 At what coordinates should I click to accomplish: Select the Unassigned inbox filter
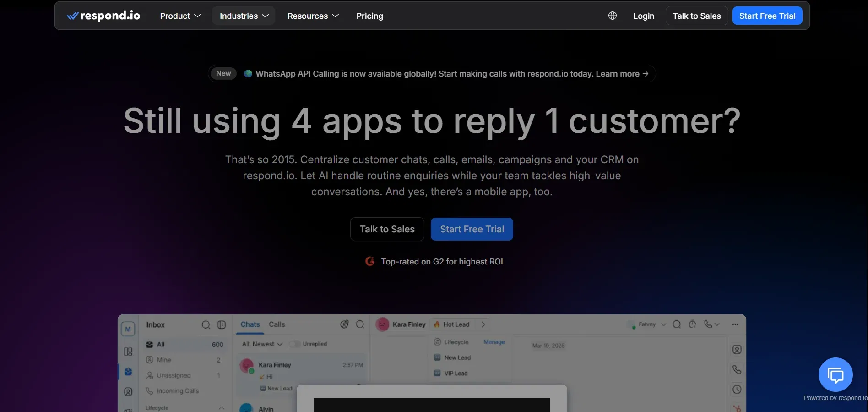[184, 375]
